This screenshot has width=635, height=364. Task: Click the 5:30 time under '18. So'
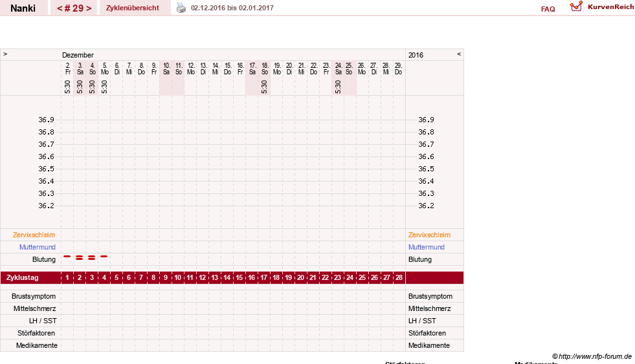point(265,87)
